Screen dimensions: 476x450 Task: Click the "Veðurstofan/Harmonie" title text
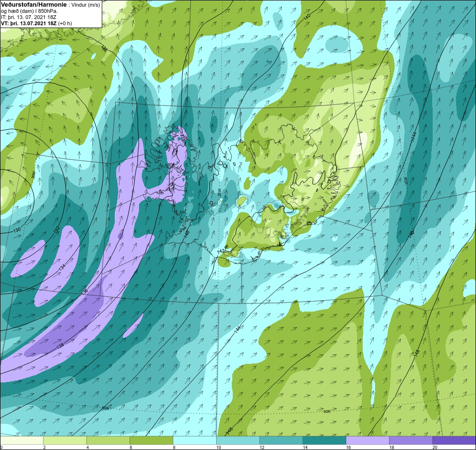pyautogui.click(x=34, y=5)
